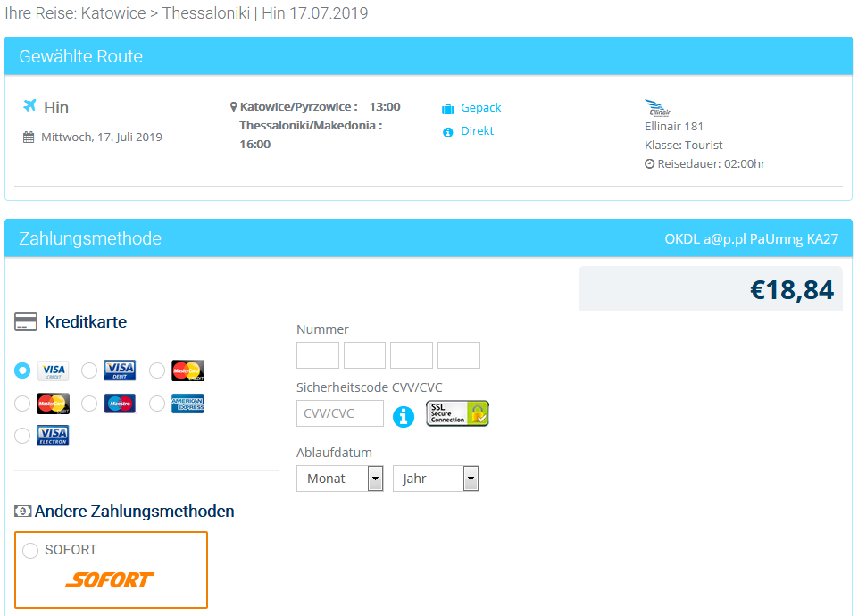The height and width of the screenshot is (616, 858).
Task: Click the calendar icon beside Mittwoch date
Action: [29, 137]
